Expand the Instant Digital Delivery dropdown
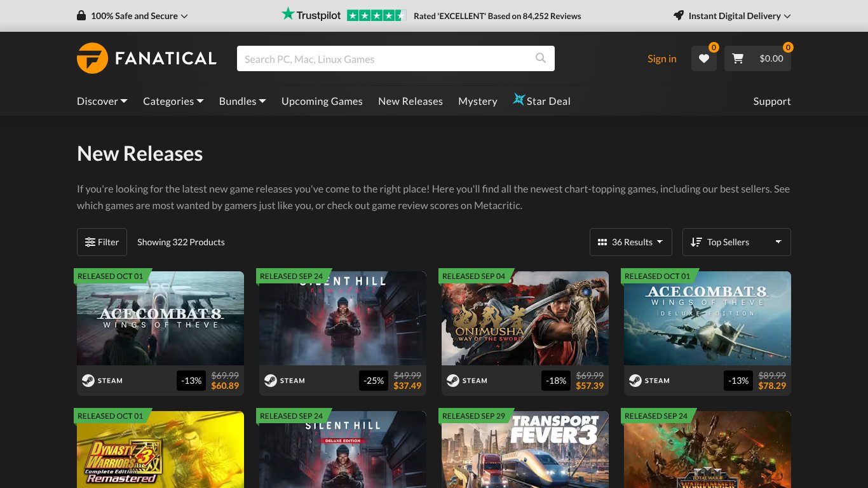Viewport: 868px width, 488px height. [x=732, y=16]
